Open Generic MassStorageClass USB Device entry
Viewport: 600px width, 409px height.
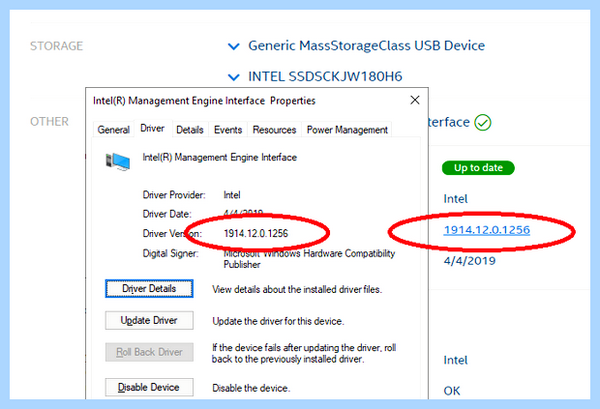pos(366,46)
